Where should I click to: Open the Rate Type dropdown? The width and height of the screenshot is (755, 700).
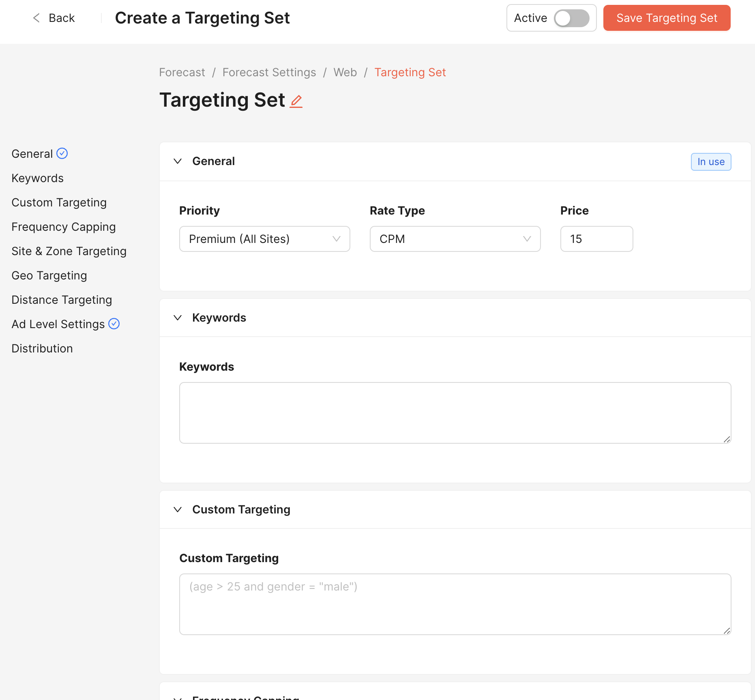tap(455, 239)
